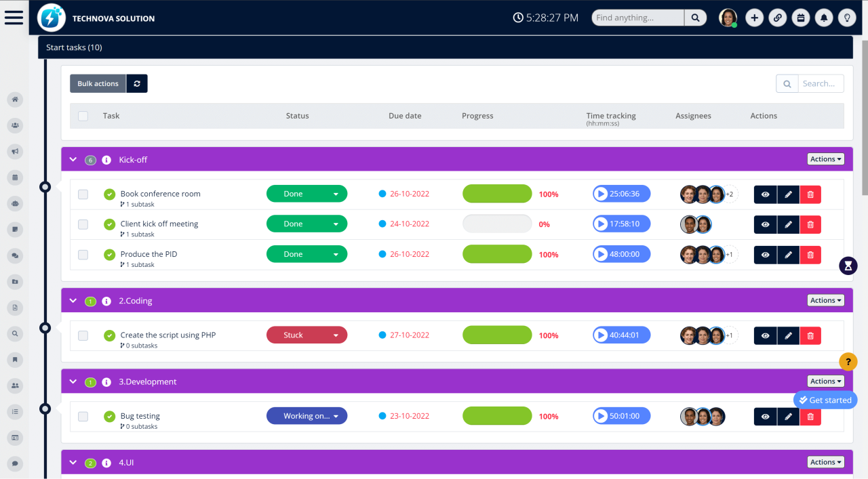Image resolution: width=868 pixels, height=479 pixels.
Task: Tick the checkbox for Book conference room
Action: click(83, 194)
